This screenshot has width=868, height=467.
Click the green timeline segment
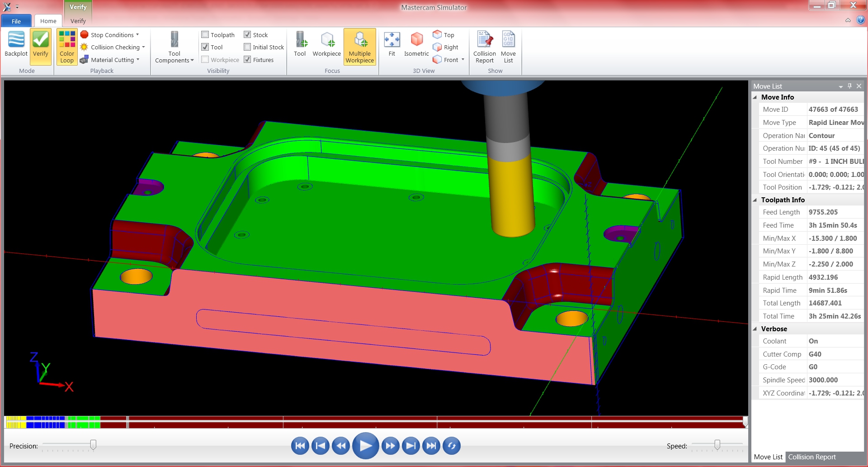84,422
